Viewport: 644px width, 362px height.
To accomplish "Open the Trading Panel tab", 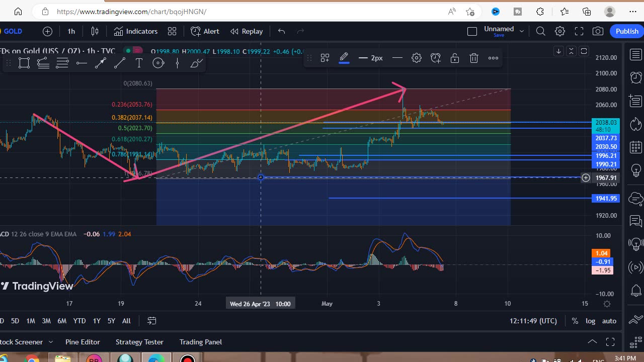I will point(201,342).
